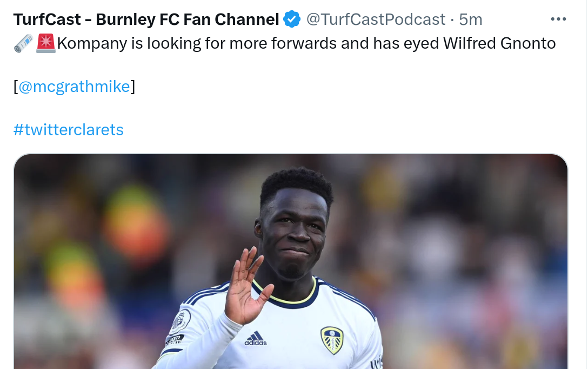Click the blue verified checkmark badge
The width and height of the screenshot is (588, 369).
click(x=292, y=19)
